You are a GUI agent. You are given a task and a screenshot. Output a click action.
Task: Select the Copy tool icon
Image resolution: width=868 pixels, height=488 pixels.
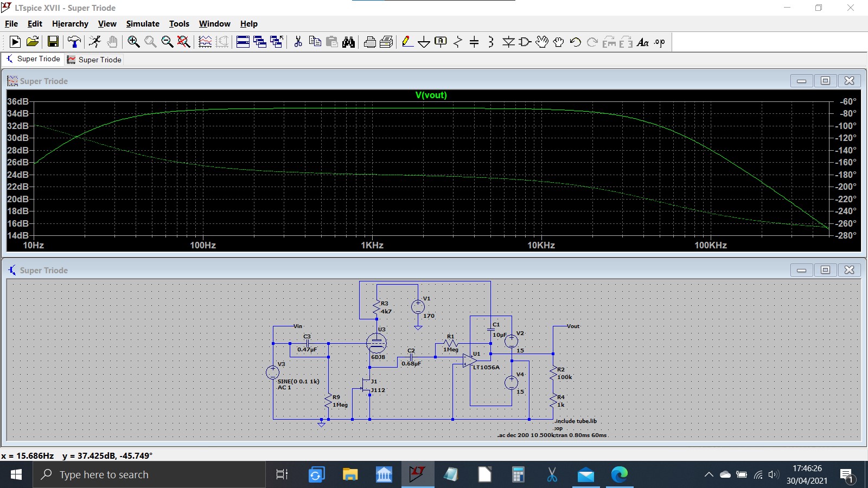pos(315,42)
